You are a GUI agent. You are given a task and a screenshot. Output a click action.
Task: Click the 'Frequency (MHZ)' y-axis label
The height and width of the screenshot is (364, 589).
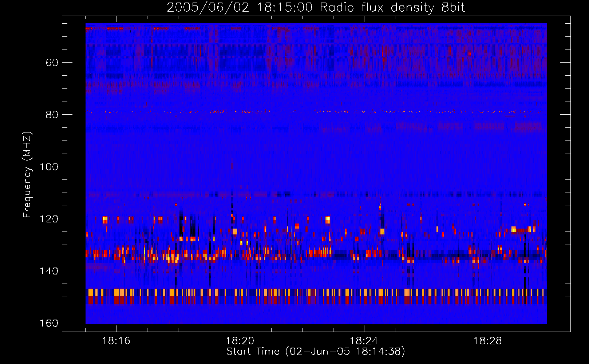[x=28, y=175]
